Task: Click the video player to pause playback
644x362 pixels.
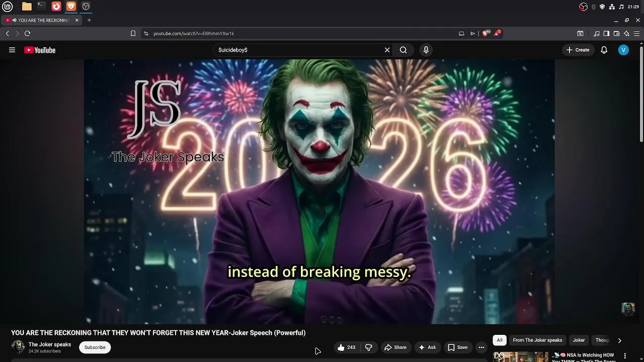Action: tap(319, 191)
